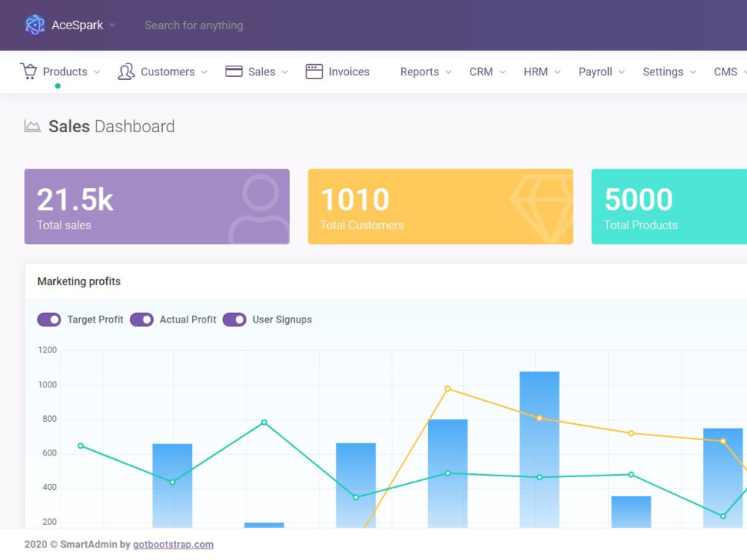747x560 pixels.
Task: Click the Customers people icon
Action: (126, 72)
